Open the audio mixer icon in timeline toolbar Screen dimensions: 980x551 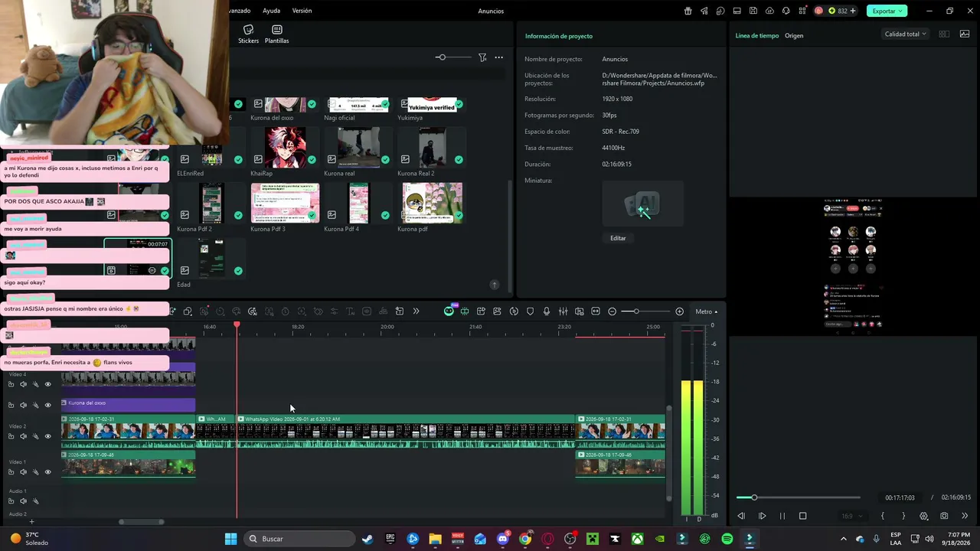point(563,311)
